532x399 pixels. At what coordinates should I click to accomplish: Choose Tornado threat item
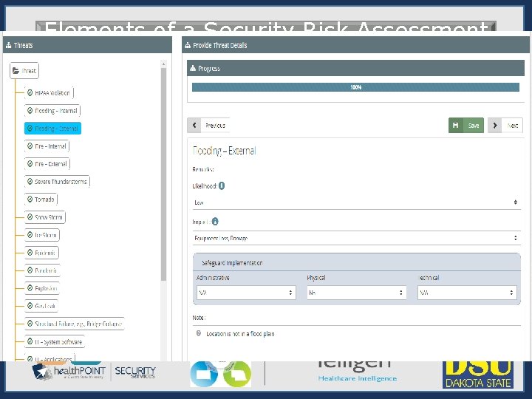(41, 199)
